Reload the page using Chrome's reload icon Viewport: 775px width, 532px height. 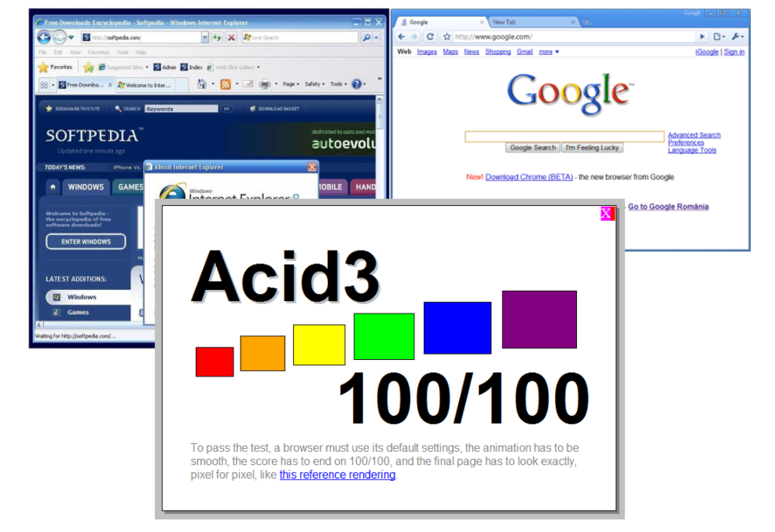click(430, 36)
